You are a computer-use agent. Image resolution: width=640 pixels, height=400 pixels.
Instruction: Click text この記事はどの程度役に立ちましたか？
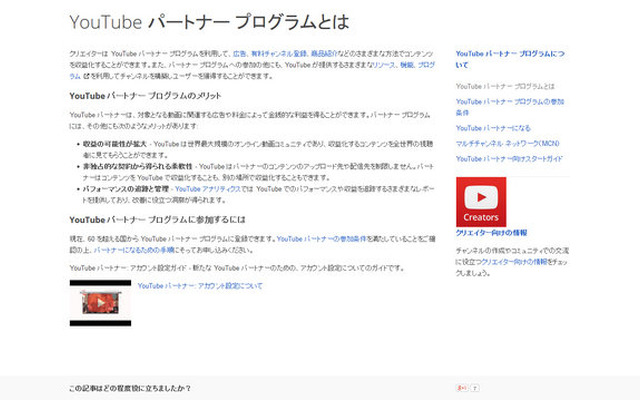click(x=130, y=388)
